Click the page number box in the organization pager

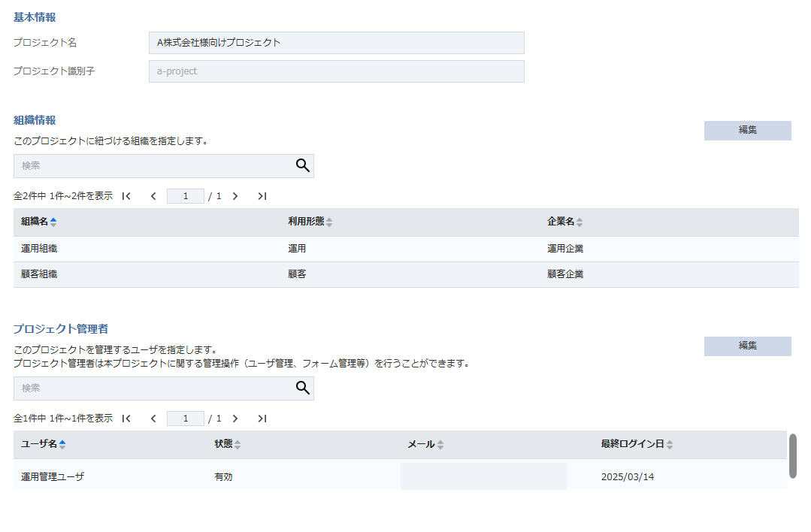(186, 196)
